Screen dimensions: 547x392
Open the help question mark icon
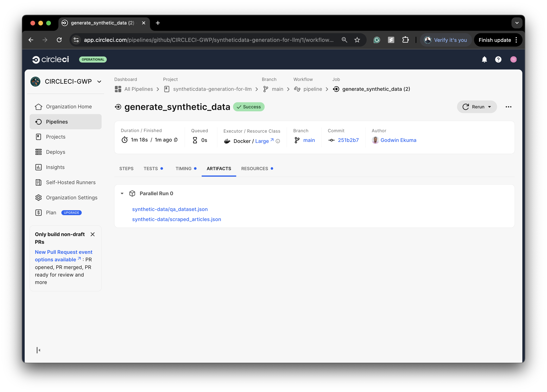click(x=498, y=59)
